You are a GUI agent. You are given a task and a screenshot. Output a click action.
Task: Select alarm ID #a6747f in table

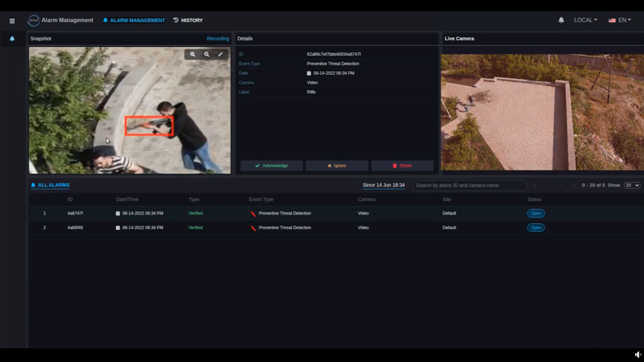(75, 214)
